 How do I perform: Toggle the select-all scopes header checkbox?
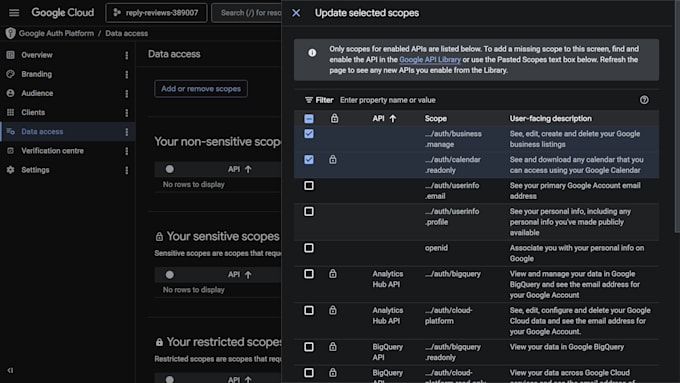coord(309,118)
